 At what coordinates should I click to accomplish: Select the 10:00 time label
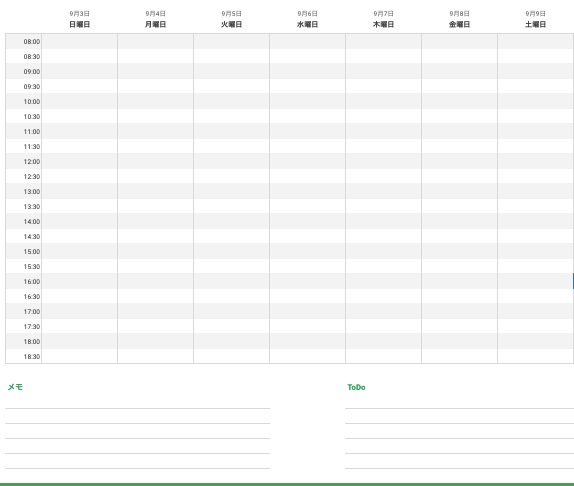32,102
